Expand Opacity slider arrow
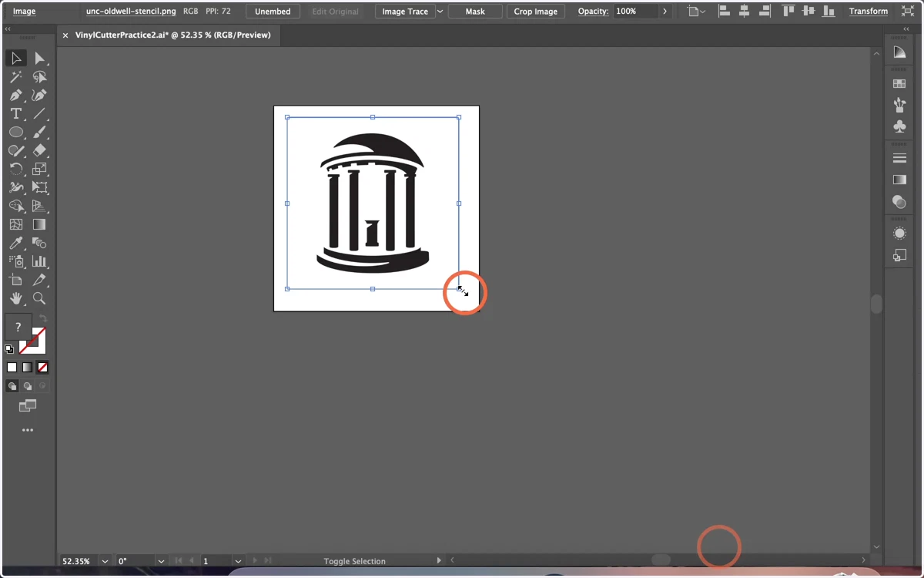This screenshot has width=924, height=578. click(x=665, y=12)
